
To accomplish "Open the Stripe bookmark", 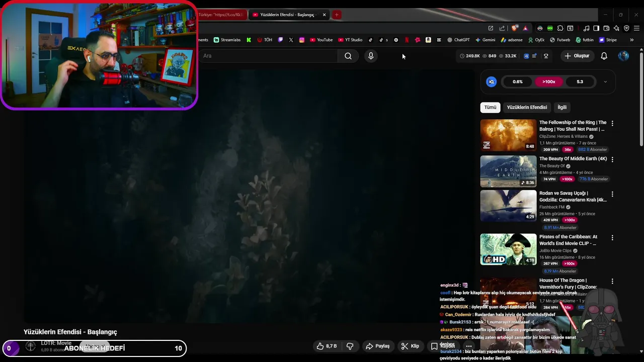I will coord(608,40).
